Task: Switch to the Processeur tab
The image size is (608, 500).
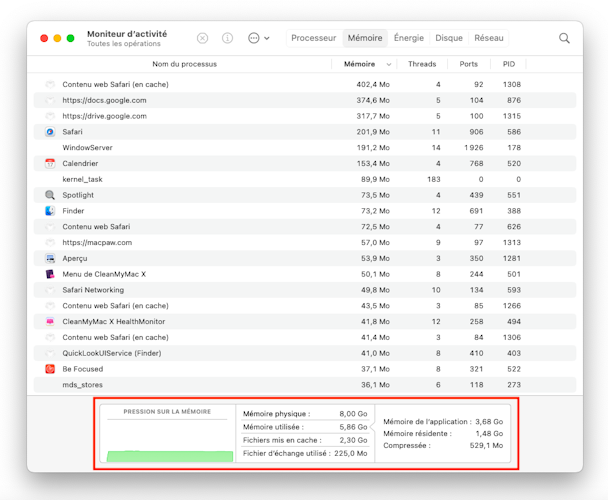Action: click(x=314, y=38)
